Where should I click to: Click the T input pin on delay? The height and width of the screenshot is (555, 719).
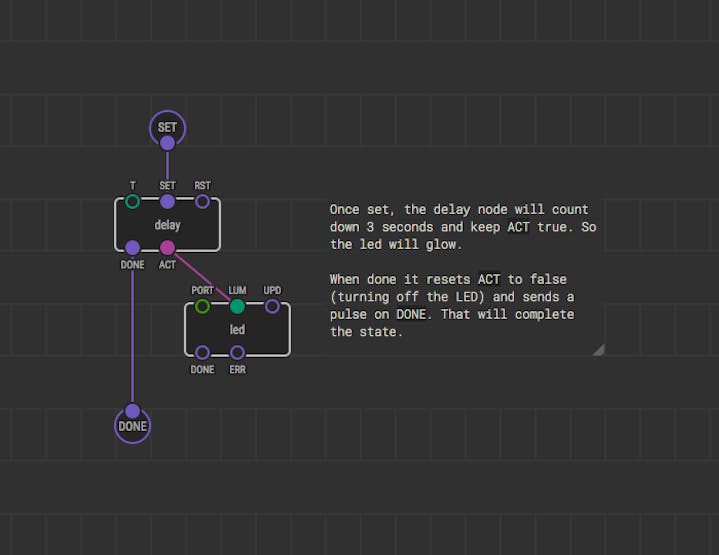(133, 201)
